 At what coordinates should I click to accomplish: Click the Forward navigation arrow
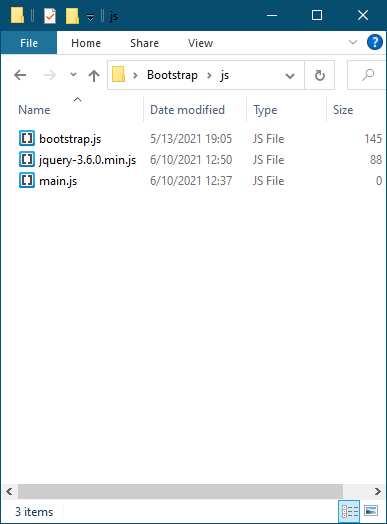50,75
